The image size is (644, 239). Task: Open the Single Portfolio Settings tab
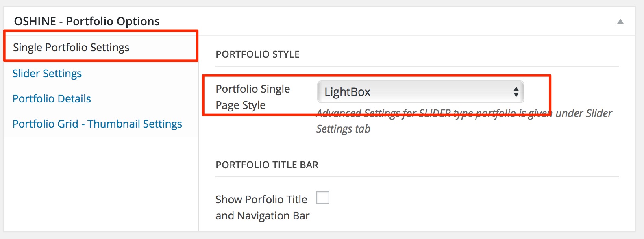point(71,48)
